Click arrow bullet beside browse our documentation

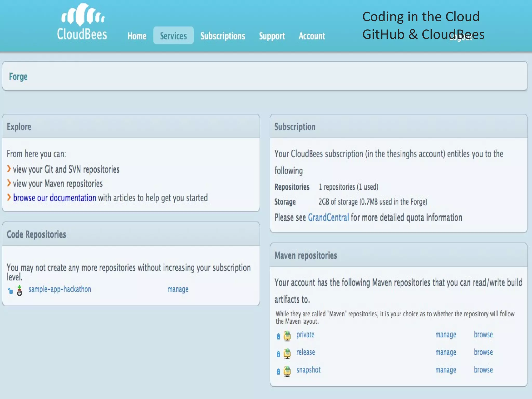click(x=9, y=197)
